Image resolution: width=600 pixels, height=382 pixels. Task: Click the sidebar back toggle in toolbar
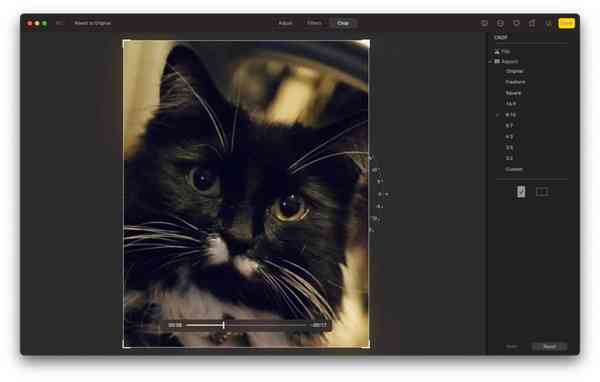59,23
